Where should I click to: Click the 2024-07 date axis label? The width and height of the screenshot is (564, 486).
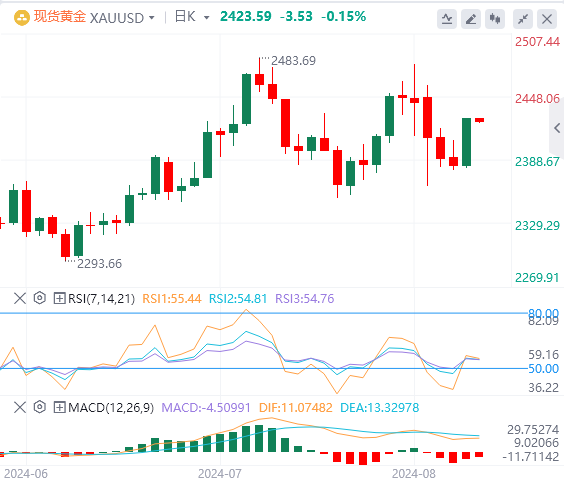[219, 474]
